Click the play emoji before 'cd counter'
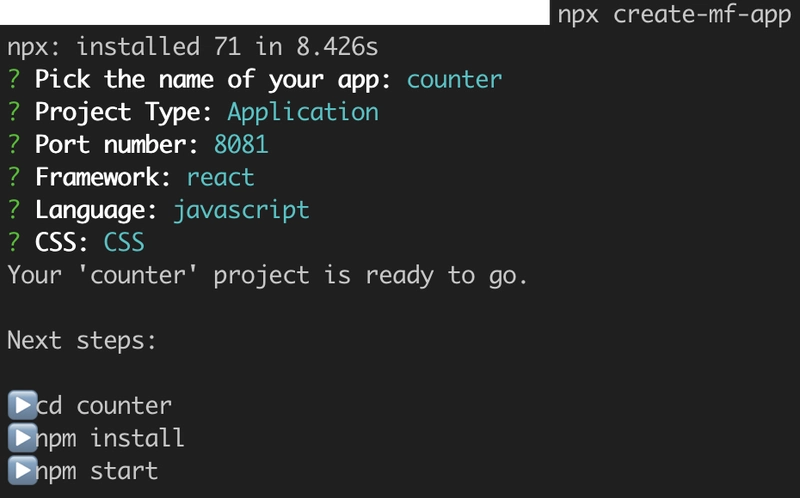Screen dimensions: 800x498 click(22, 405)
